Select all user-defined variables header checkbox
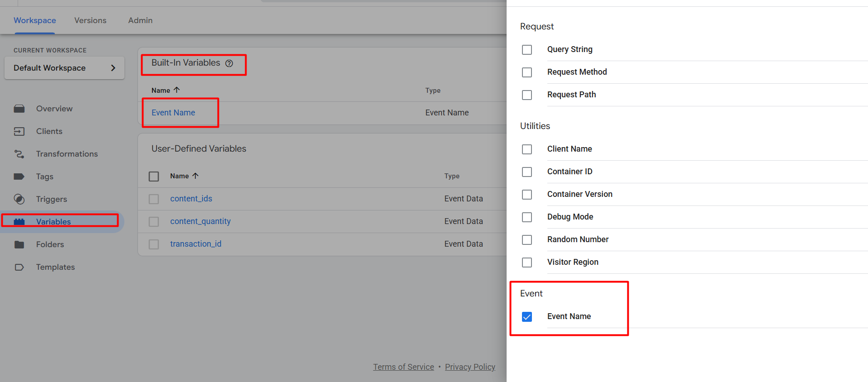868x382 pixels. (154, 176)
